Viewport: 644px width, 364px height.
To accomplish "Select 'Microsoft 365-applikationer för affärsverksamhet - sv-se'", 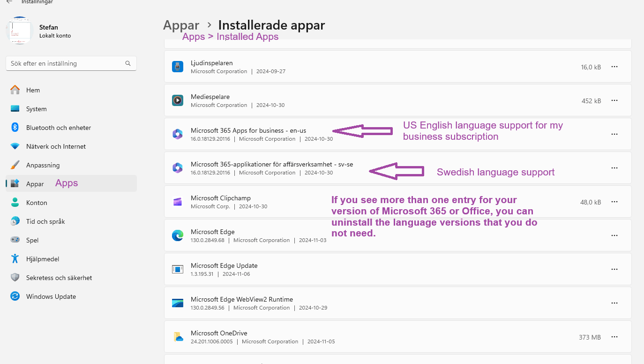I will click(272, 164).
